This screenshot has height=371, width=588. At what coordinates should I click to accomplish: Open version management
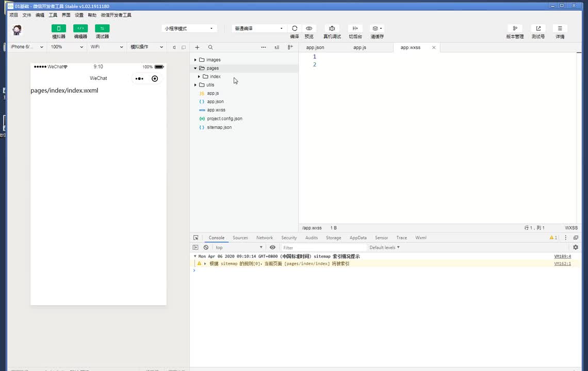515,28
